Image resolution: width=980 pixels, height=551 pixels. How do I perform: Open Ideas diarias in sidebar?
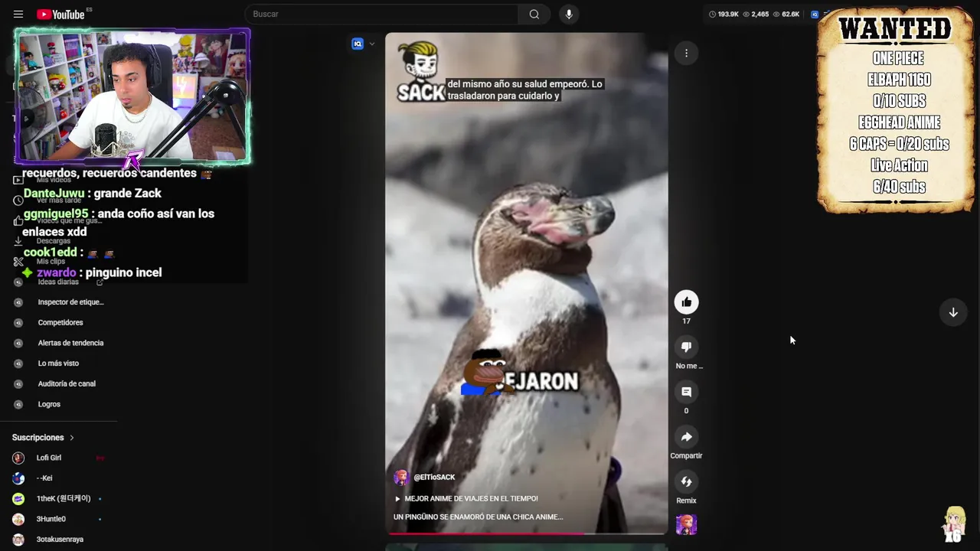click(x=58, y=282)
